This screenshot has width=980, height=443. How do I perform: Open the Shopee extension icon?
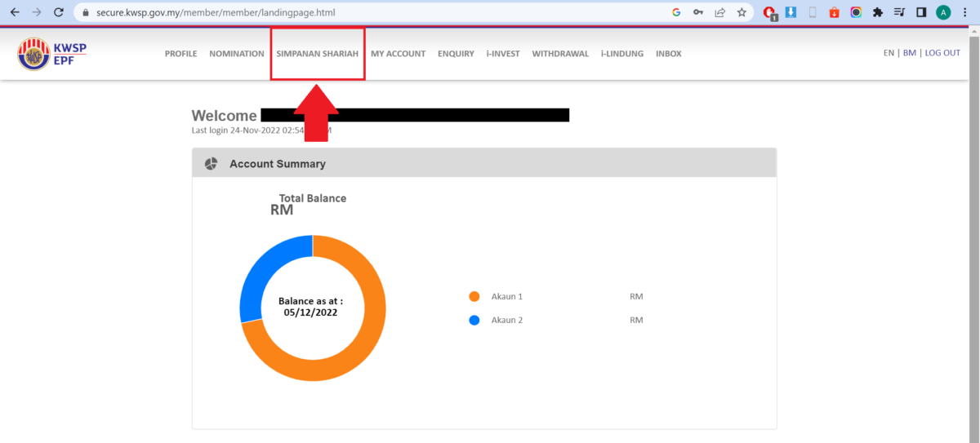tap(834, 12)
